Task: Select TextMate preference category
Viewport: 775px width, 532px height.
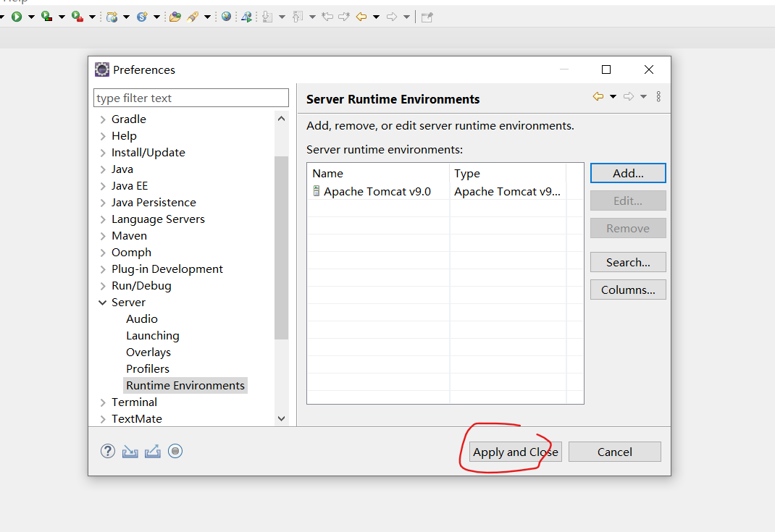Action: tap(137, 419)
